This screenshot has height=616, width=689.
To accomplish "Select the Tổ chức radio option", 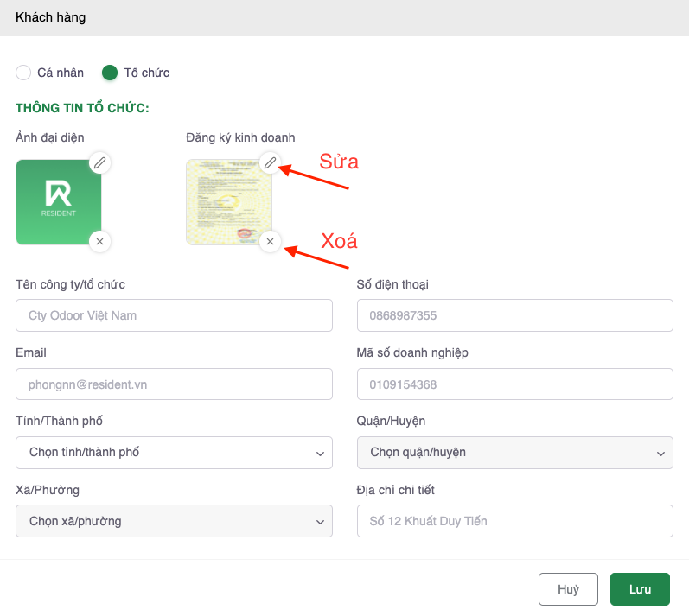I will click(110, 73).
